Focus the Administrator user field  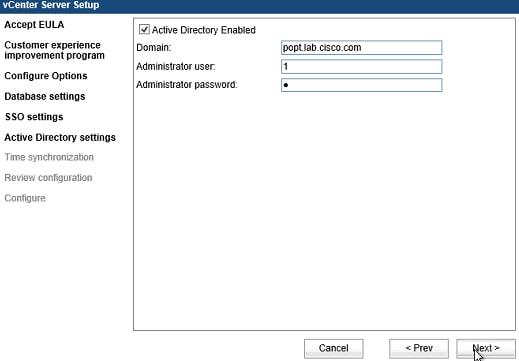point(362,67)
